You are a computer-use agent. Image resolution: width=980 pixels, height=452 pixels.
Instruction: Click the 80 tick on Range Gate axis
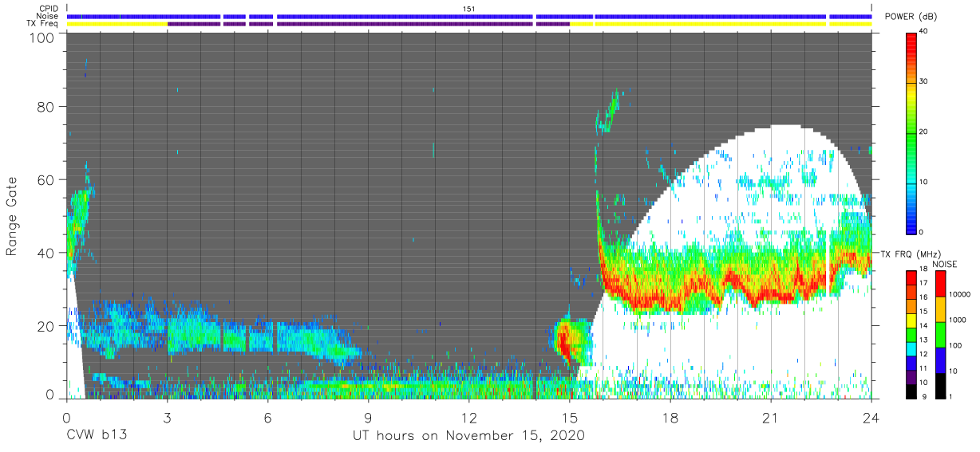coord(45,106)
